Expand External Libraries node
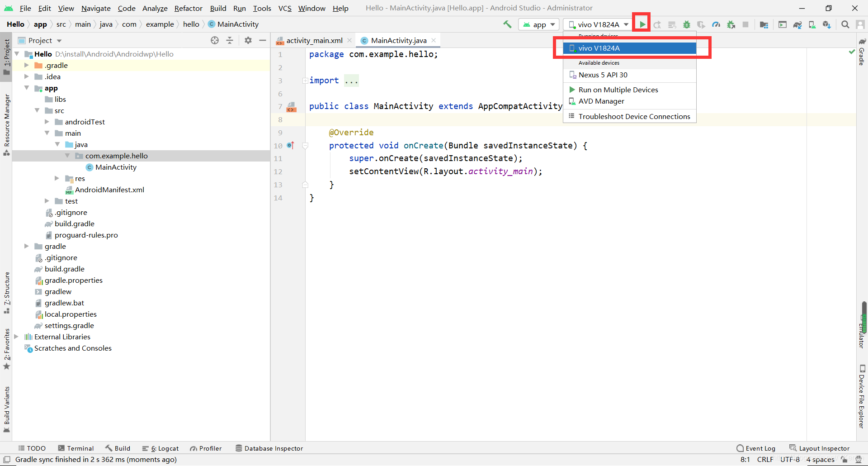868x466 pixels. pyautogui.click(x=17, y=337)
